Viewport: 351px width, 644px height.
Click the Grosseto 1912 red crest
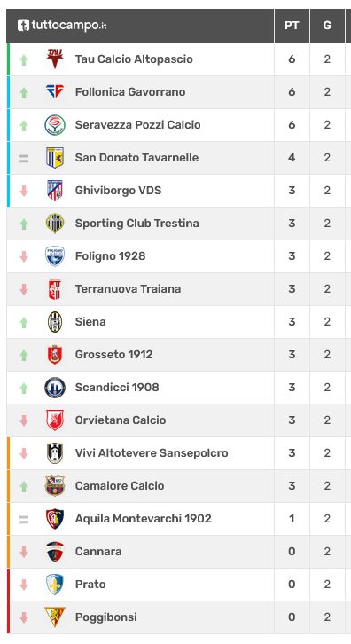click(x=55, y=355)
